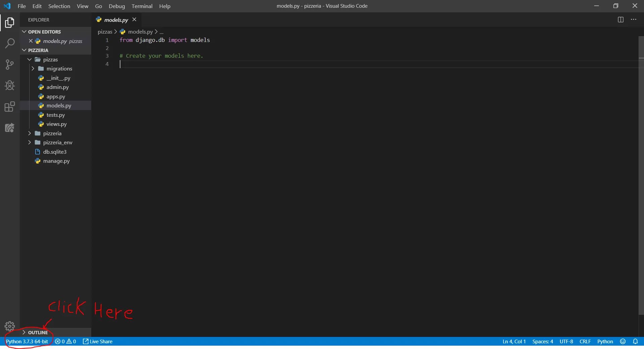This screenshot has height=349, width=644.
Task: Open the Extensions view
Action: click(x=10, y=107)
